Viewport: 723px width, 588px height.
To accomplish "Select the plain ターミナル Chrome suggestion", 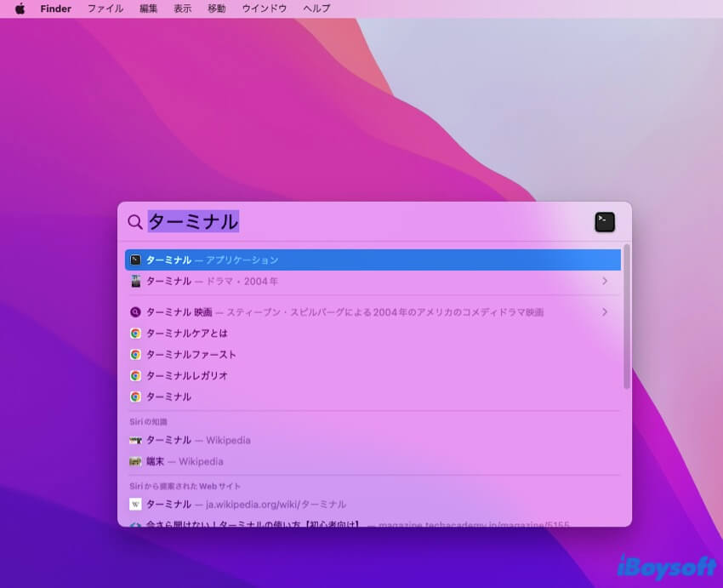I will (x=373, y=397).
